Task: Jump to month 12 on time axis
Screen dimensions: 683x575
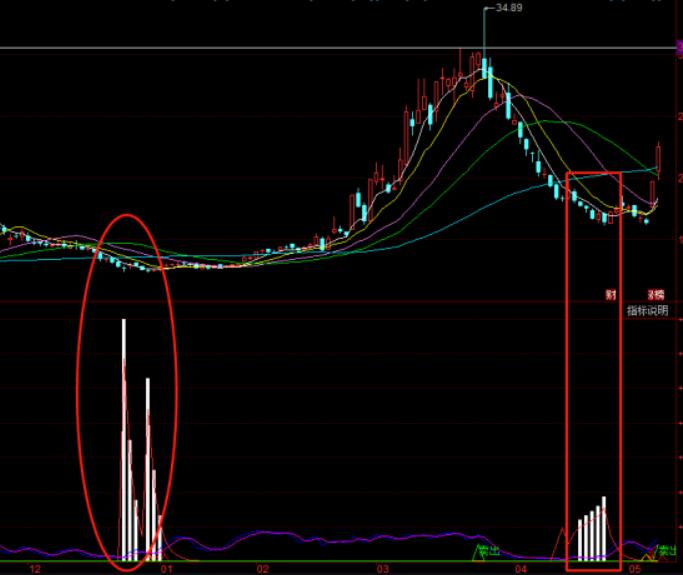Action: click(35, 568)
